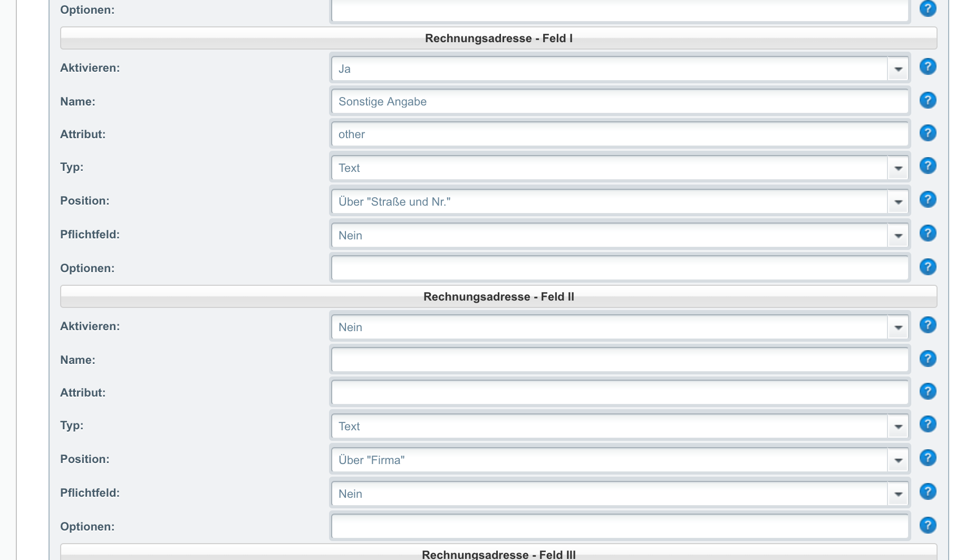This screenshot has height=560, width=965.
Task: Open help for Feld I Typ
Action: [x=928, y=166]
